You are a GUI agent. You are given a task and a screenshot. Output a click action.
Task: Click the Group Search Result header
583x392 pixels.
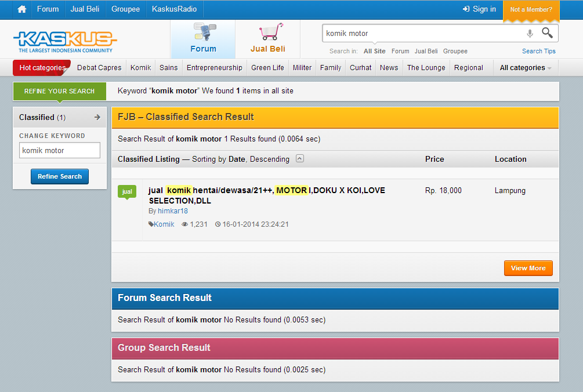(335, 348)
